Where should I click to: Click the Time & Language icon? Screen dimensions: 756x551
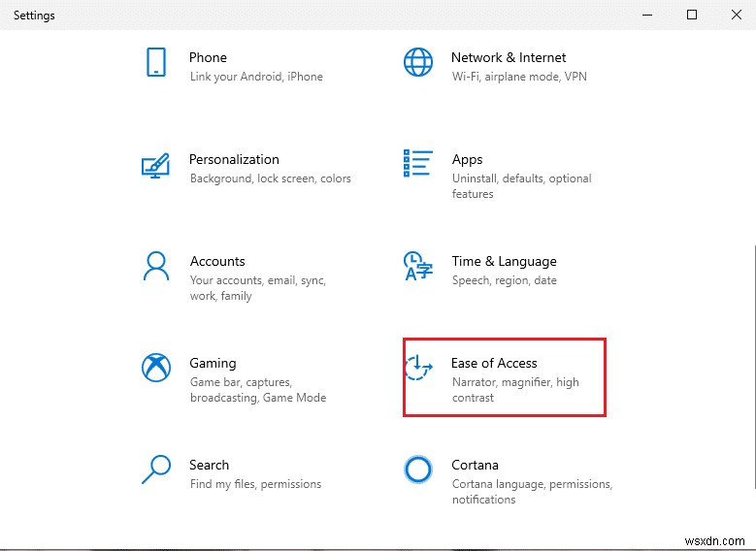click(x=417, y=266)
